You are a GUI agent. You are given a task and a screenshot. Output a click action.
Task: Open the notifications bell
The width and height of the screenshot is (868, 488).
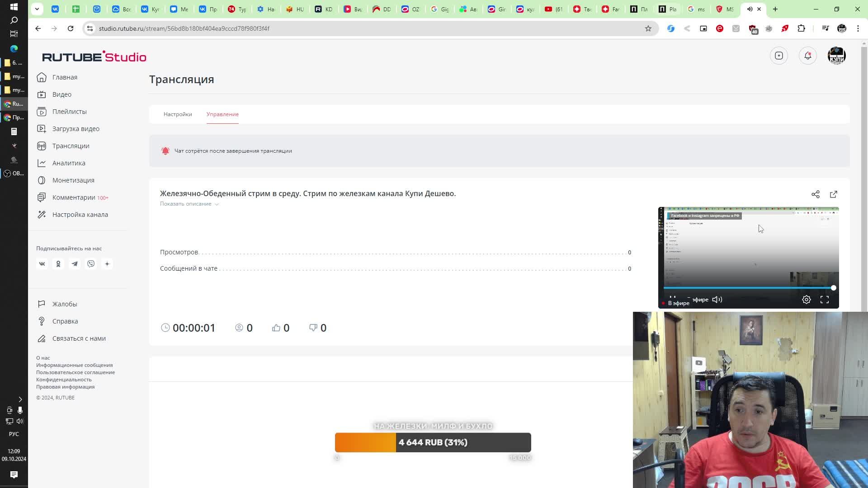807,56
